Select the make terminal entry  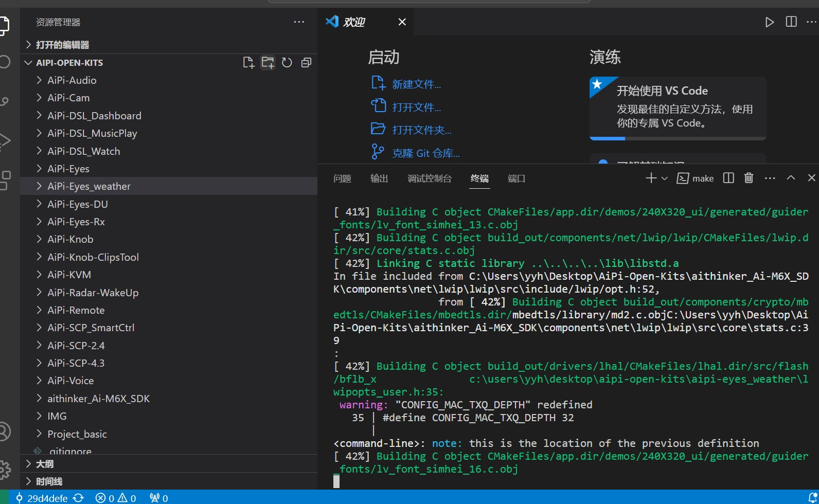point(695,178)
